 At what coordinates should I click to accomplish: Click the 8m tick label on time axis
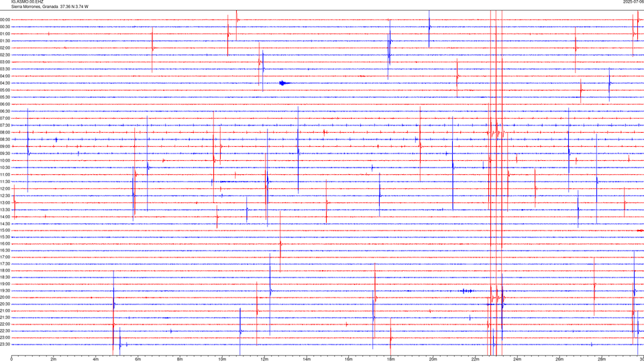coord(180,359)
